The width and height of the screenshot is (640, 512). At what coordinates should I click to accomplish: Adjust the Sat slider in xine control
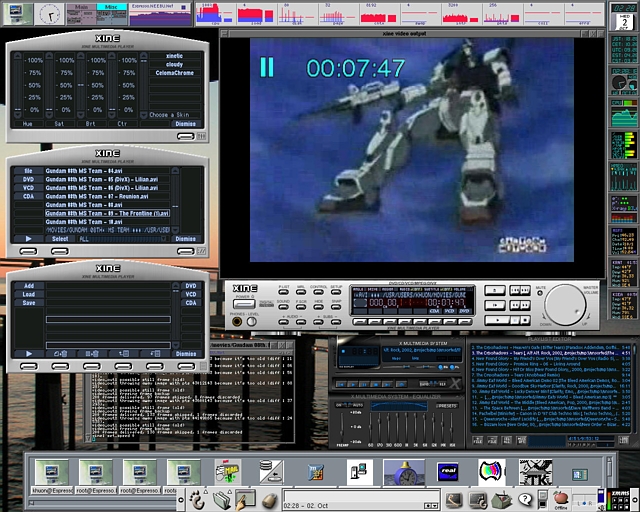[x=49, y=85]
